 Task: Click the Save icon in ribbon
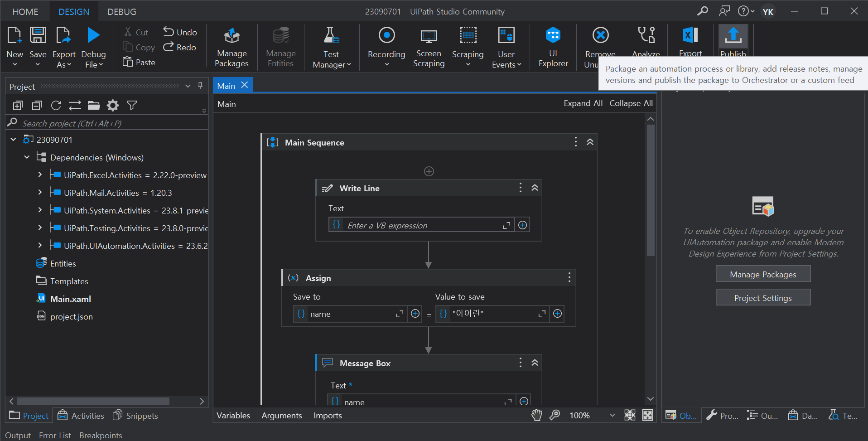pos(38,35)
